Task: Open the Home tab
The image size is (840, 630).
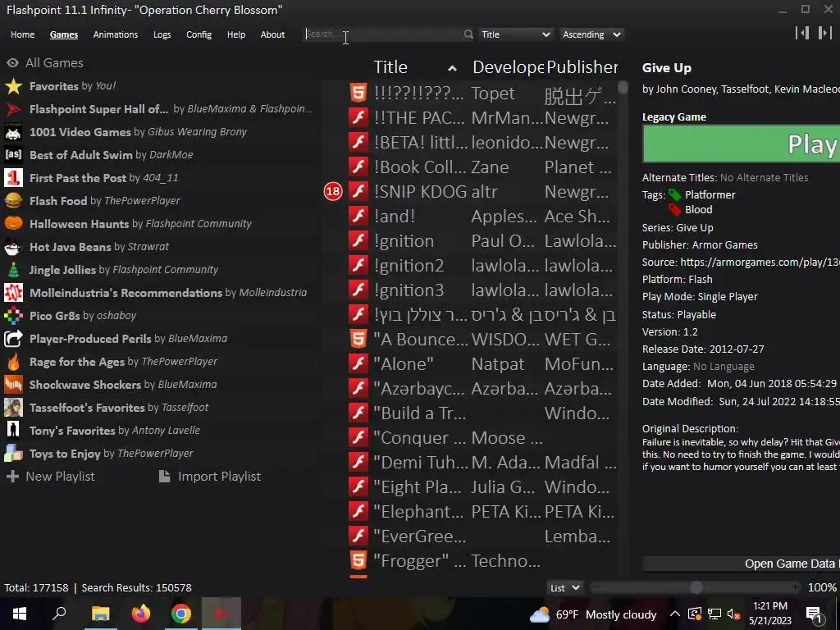Action: coord(22,34)
